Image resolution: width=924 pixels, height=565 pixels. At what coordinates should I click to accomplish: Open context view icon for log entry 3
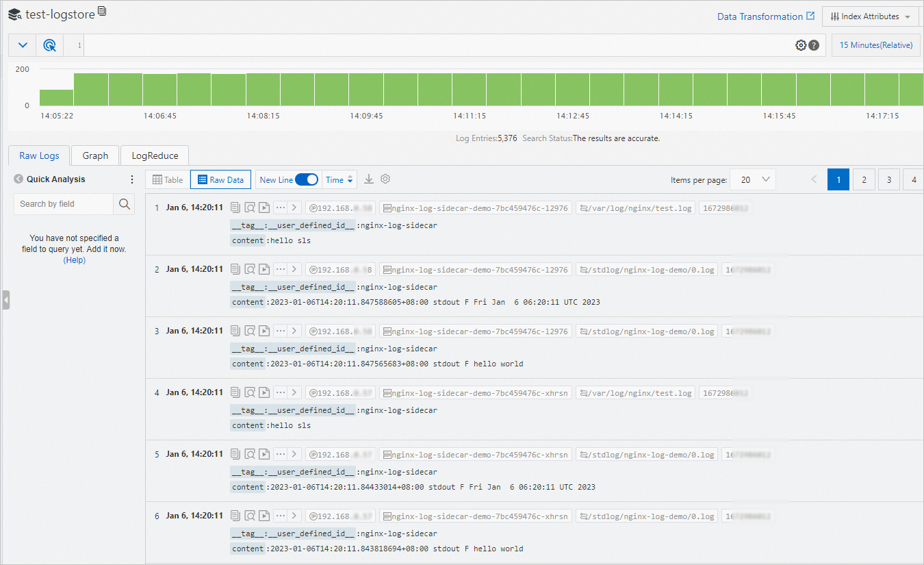pyautogui.click(x=250, y=331)
